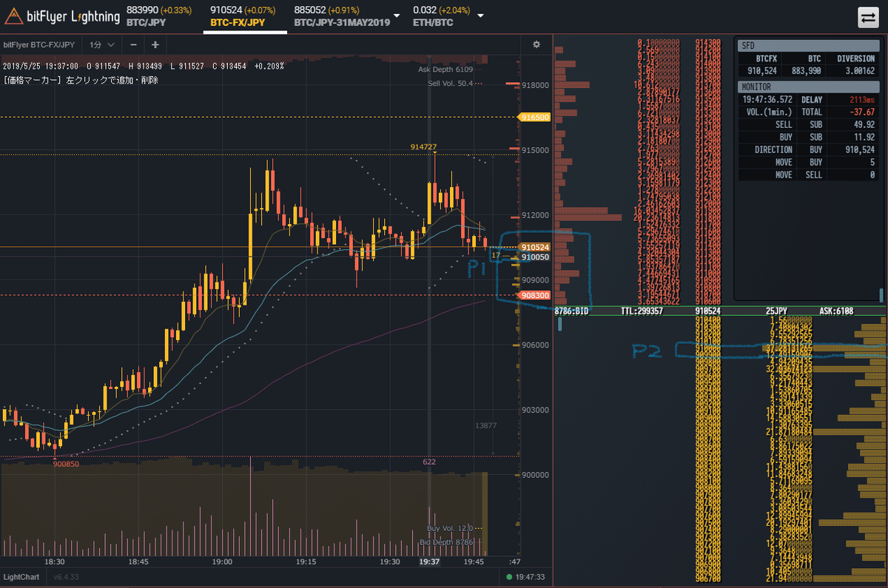Click the 918000 price axis label
This screenshot has height=588, width=888.
coord(534,85)
